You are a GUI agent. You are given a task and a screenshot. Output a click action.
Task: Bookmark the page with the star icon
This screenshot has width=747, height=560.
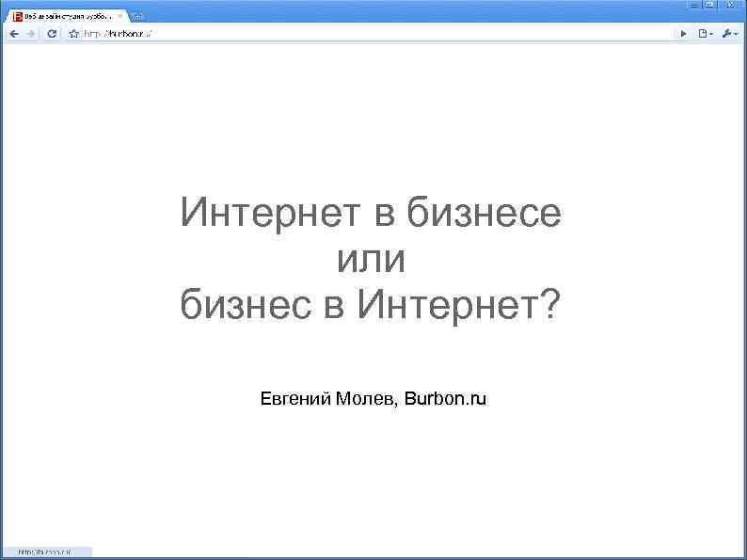coord(73,34)
